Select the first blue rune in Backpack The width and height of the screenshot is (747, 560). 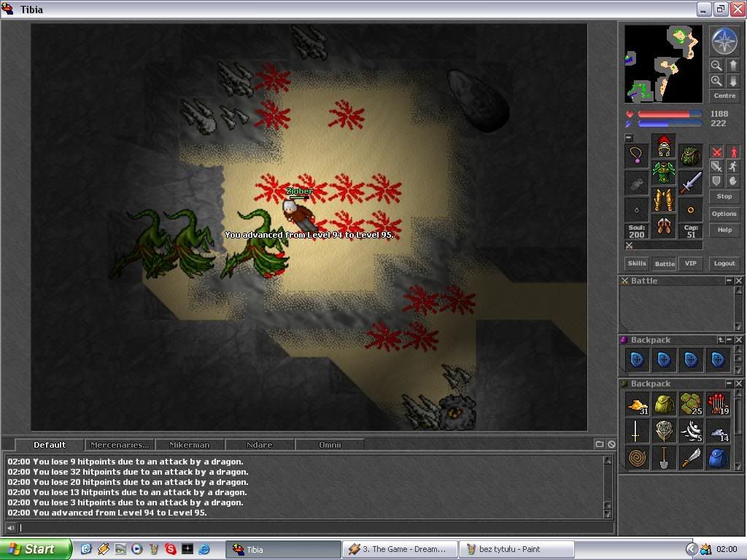[638, 360]
